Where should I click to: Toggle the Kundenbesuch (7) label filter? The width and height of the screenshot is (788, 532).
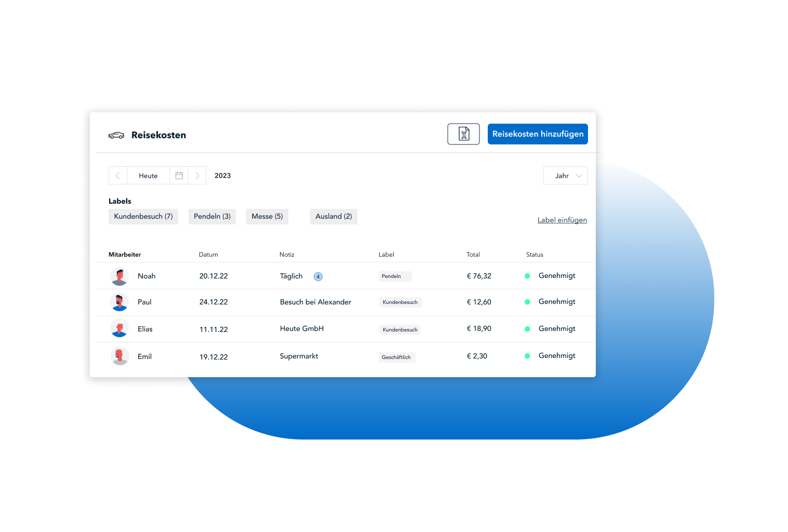coord(143,217)
